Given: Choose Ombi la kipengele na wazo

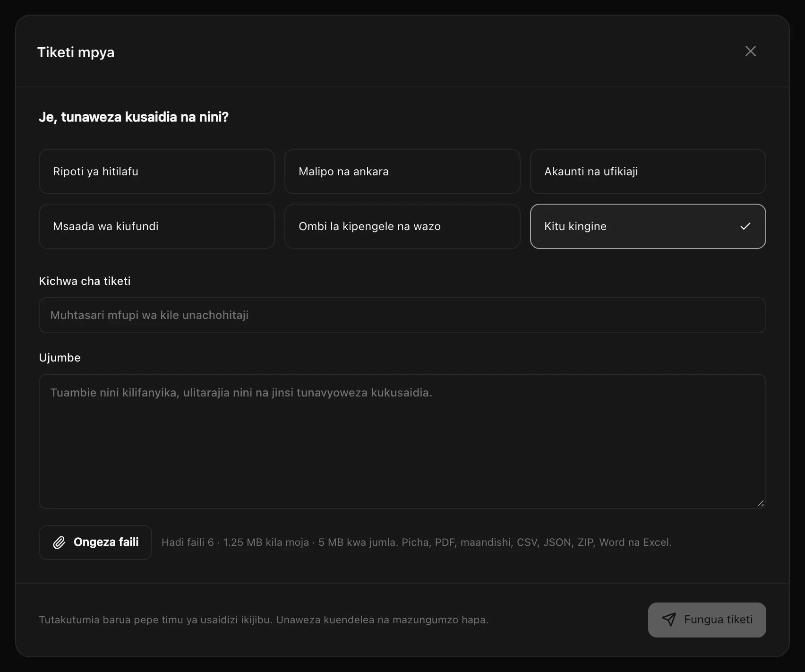Looking at the screenshot, I should [402, 226].
